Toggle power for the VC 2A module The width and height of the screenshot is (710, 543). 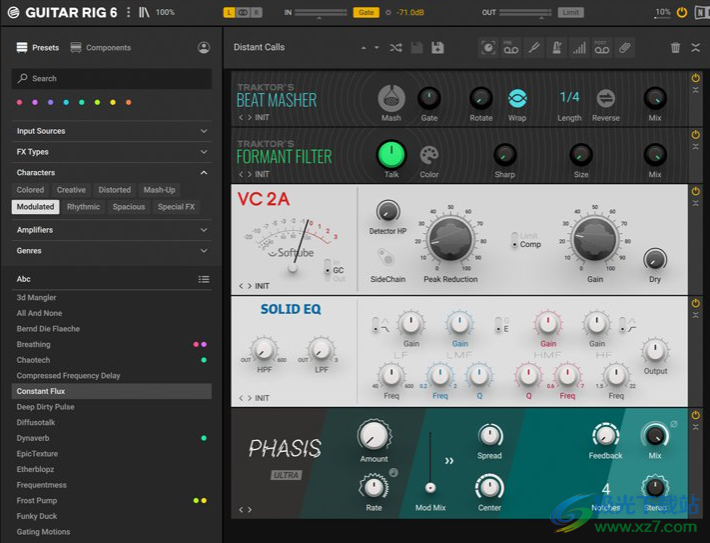(696, 191)
